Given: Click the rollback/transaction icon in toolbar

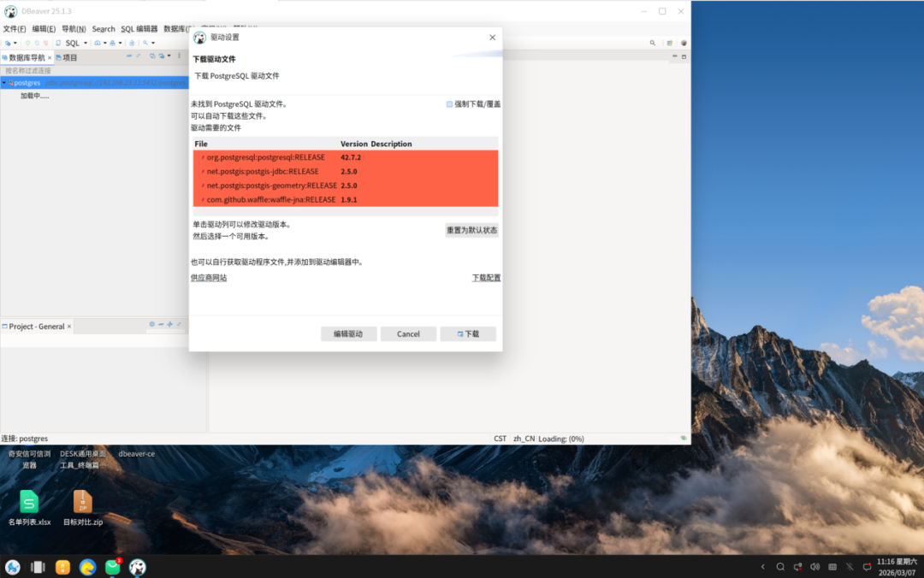Looking at the screenshot, I should coord(113,43).
